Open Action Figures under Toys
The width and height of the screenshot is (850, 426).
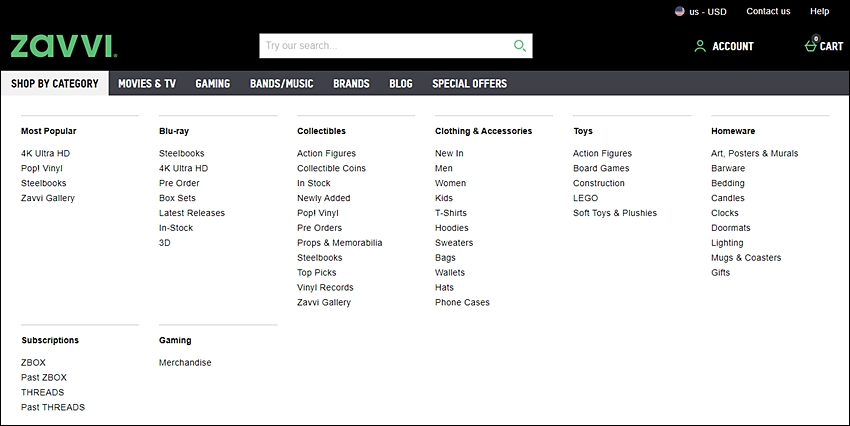tap(602, 153)
